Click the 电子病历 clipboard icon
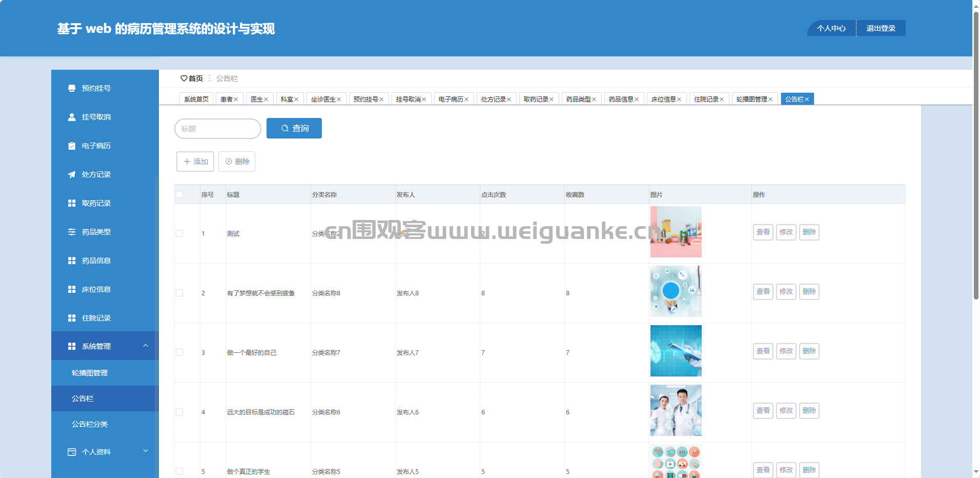The width and height of the screenshot is (980, 478). (72, 146)
